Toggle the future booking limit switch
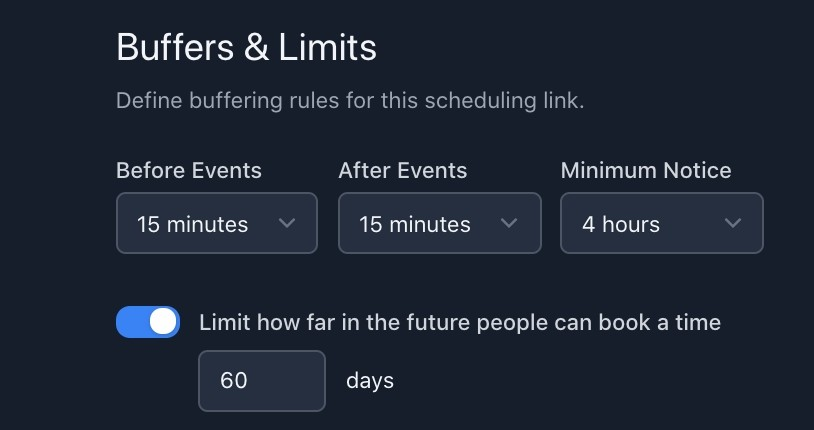The width and height of the screenshot is (814, 430). (x=148, y=322)
